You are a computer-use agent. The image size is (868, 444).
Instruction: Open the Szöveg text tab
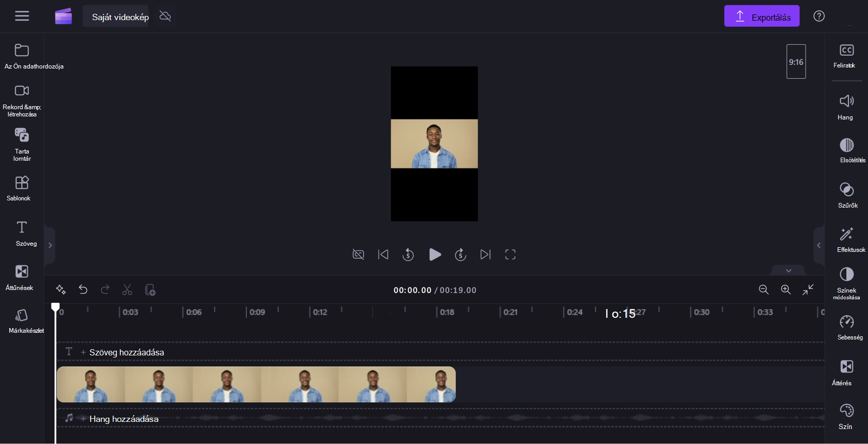click(22, 234)
